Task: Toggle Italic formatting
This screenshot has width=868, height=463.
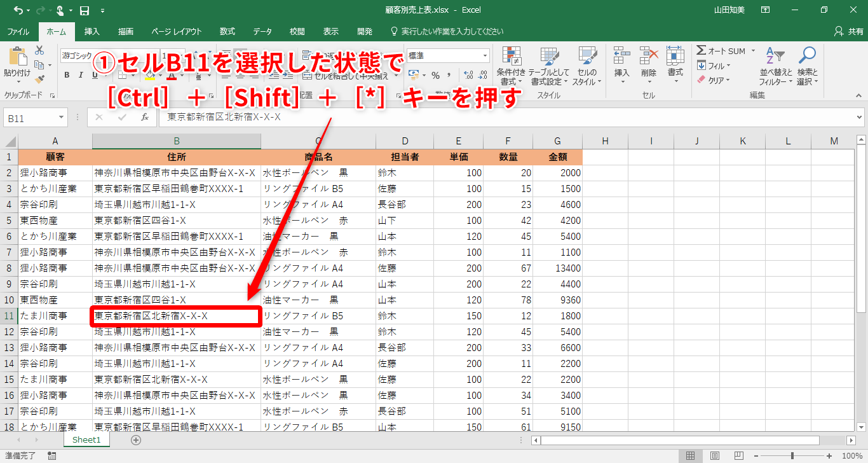Action: point(81,76)
